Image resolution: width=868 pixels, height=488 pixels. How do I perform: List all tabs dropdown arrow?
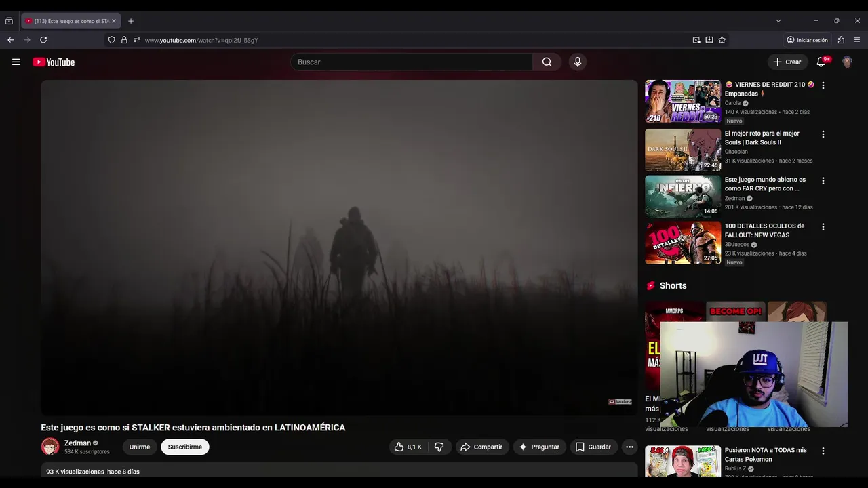click(x=778, y=21)
